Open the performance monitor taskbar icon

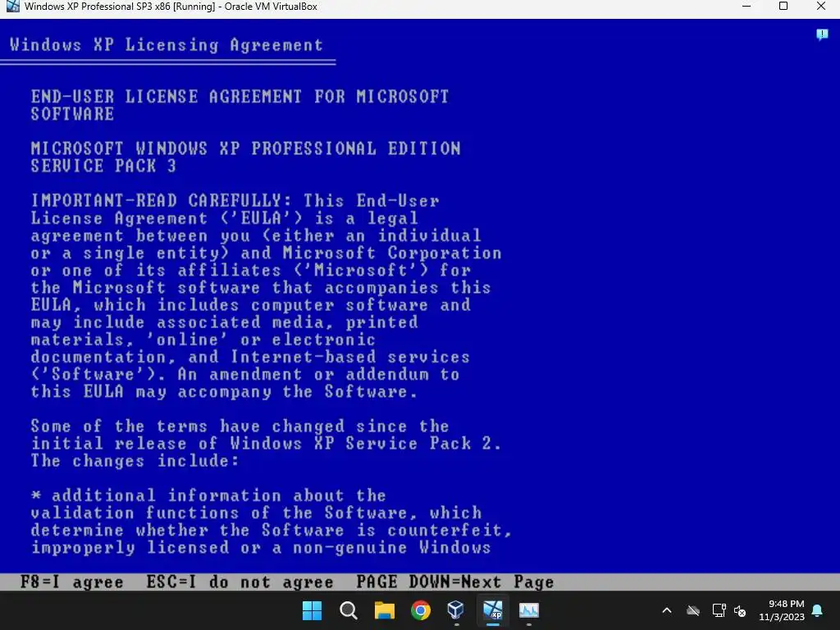coord(529,610)
